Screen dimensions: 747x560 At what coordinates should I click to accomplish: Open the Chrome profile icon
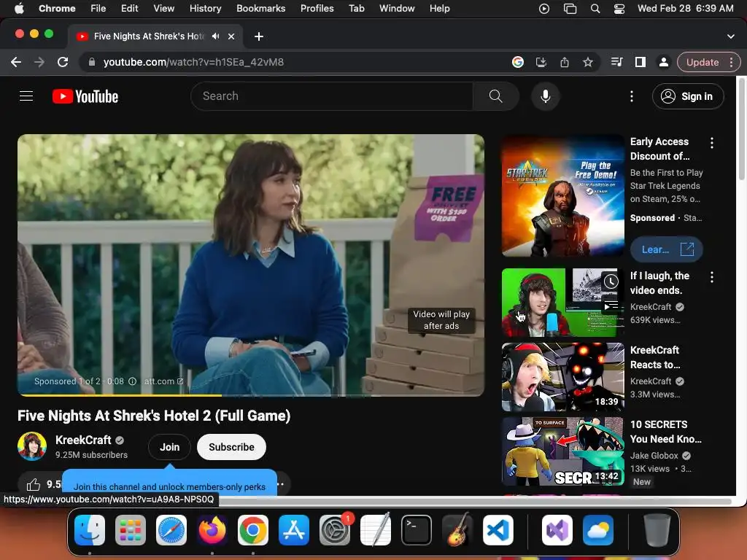coord(664,62)
